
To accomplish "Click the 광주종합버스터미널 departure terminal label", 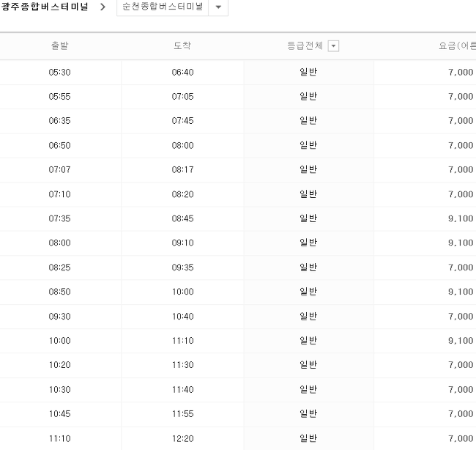I will pos(45,7).
